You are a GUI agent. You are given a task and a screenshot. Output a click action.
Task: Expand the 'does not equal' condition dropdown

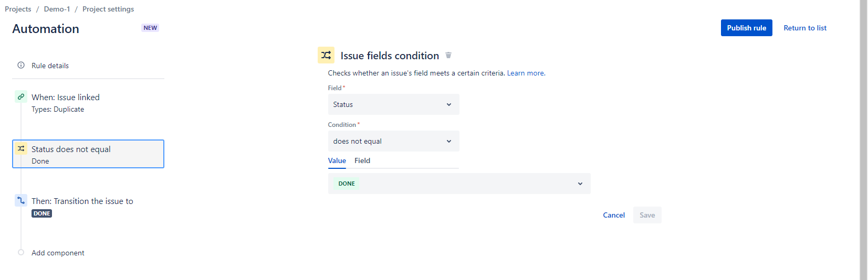pos(393,141)
